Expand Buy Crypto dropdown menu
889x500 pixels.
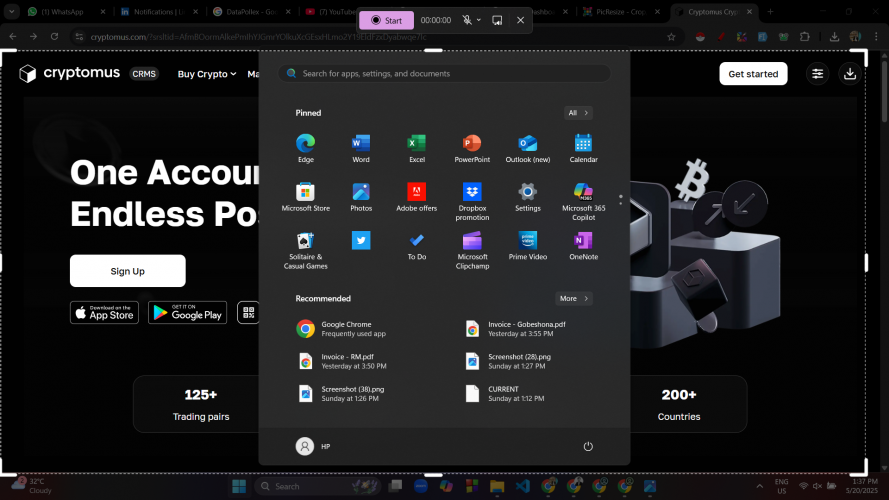pyautogui.click(x=207, y=74)
